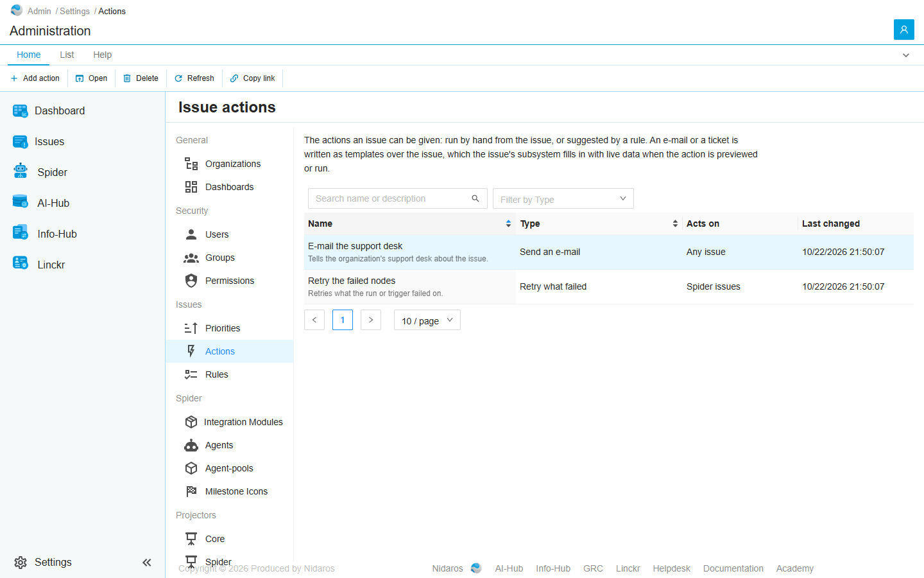Click the Groups people icon
The height and width of the screenshot is (578, 924).
coord(191,258)
